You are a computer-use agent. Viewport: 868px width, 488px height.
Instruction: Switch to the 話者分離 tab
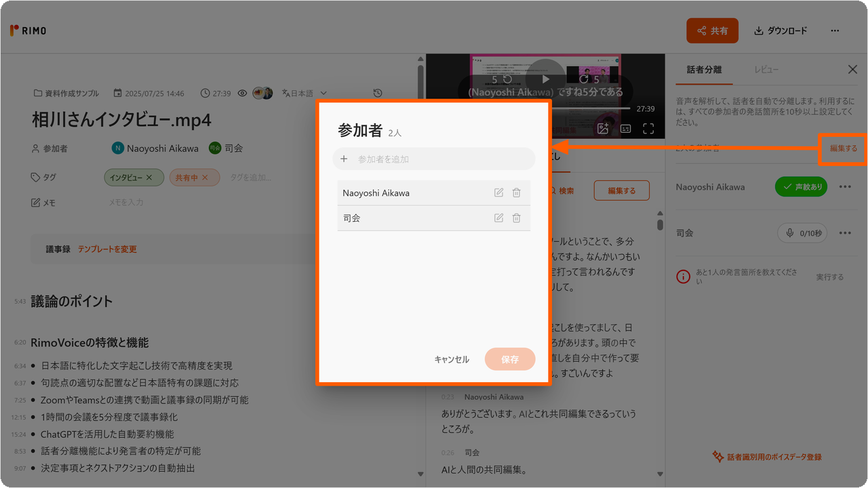click(x=704, y=70)
